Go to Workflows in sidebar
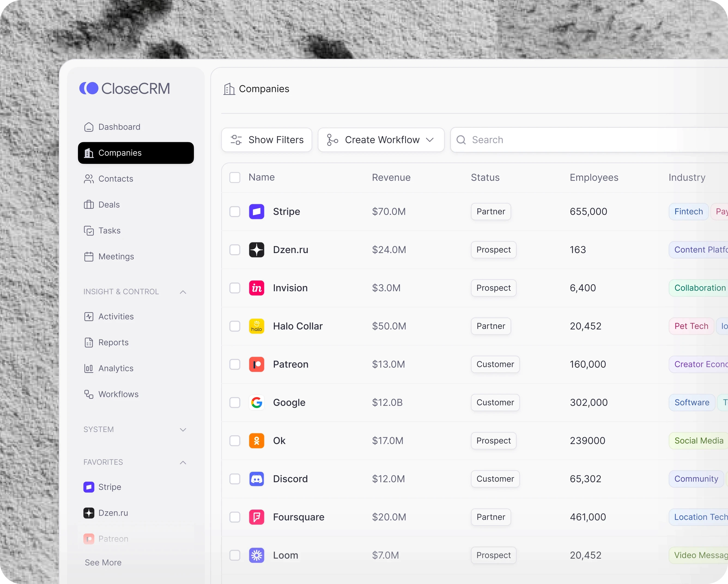 (136, 394)
